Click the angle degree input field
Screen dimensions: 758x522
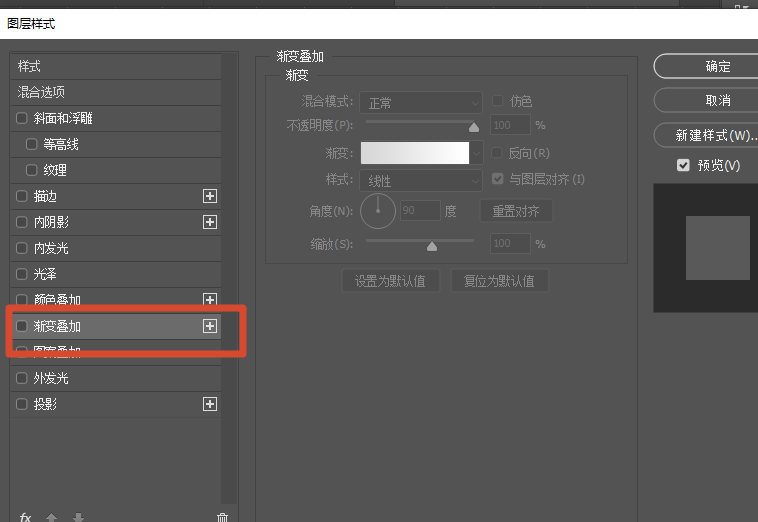pyautogui.click(x=420, y=211)
